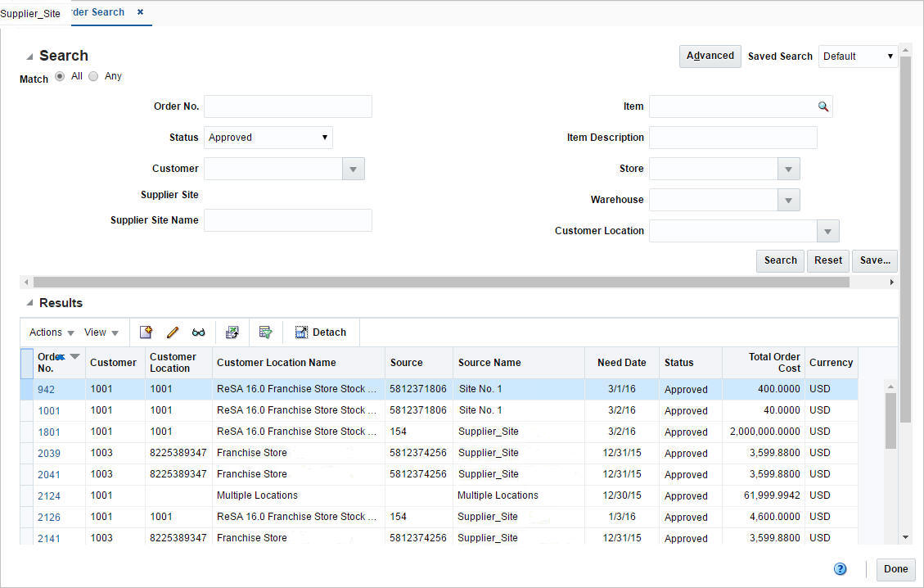Screen dimensions: 924x588
Task: Select the Match All radio button
Action: 59,75
